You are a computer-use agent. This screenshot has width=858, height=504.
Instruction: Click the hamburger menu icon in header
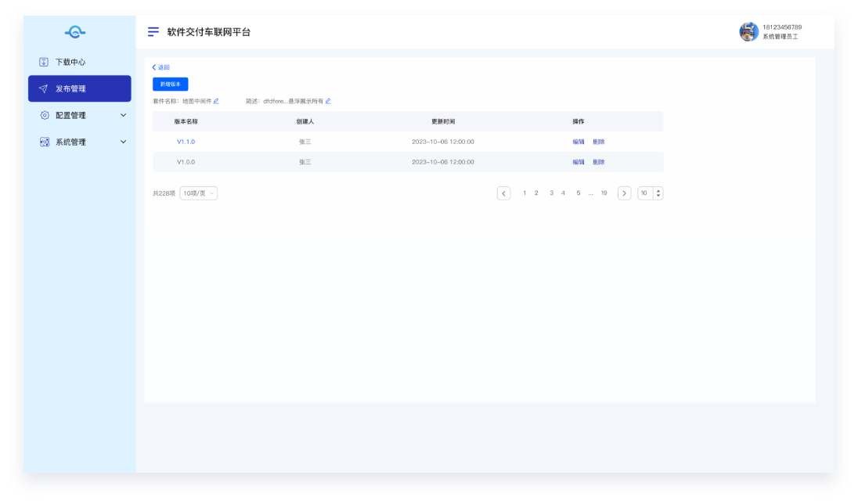[153, 32]
